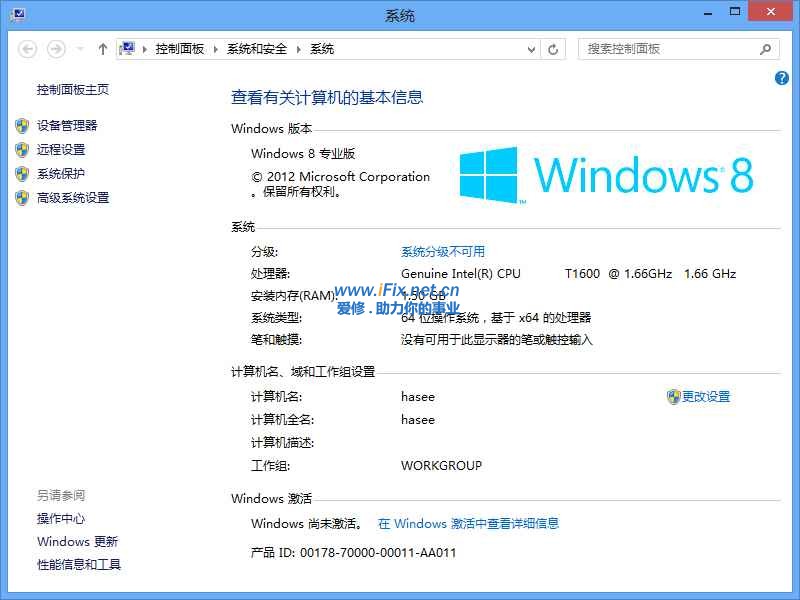The width and height of the screenshot is (800, 600).
Task: Open 在 Windows 激活中查看详细信息 link
Action: click(468, 523)
